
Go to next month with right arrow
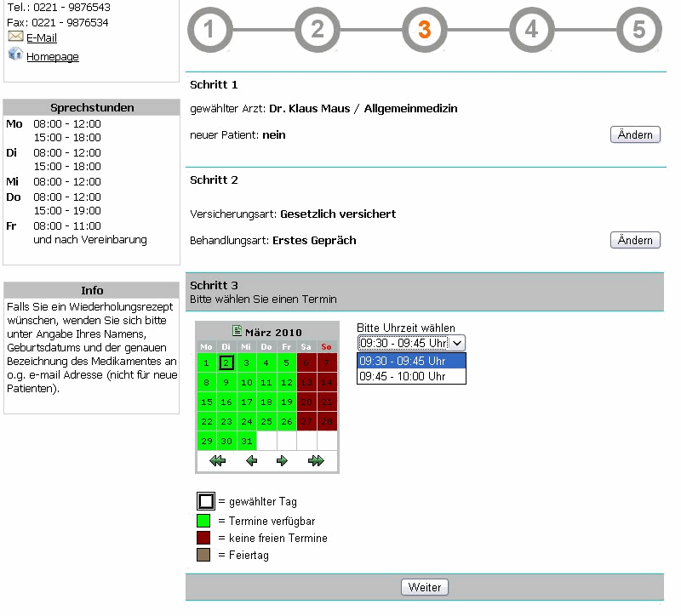pyautogui.click(x=283, y=461)
